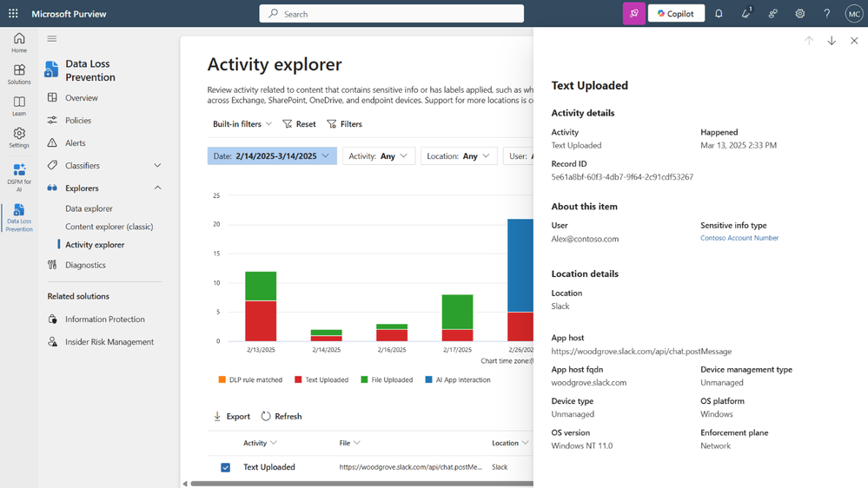Sort by Location column header
868x488 pixels.
pos(510,443)
